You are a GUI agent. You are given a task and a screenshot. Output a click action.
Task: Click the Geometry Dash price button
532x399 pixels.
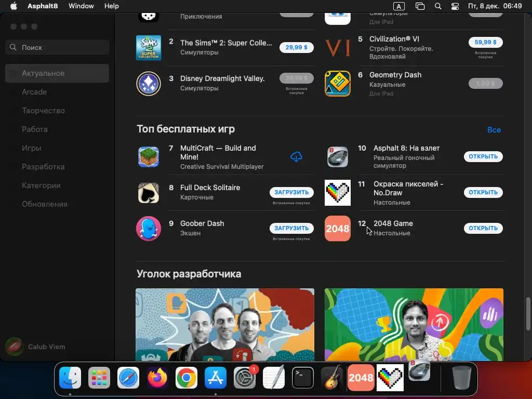(x=486, y=84)
